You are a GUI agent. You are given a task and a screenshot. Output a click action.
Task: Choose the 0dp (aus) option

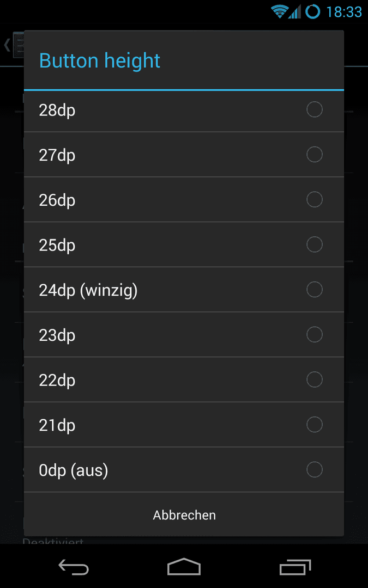pyautogui.click(x=184, y=469)
